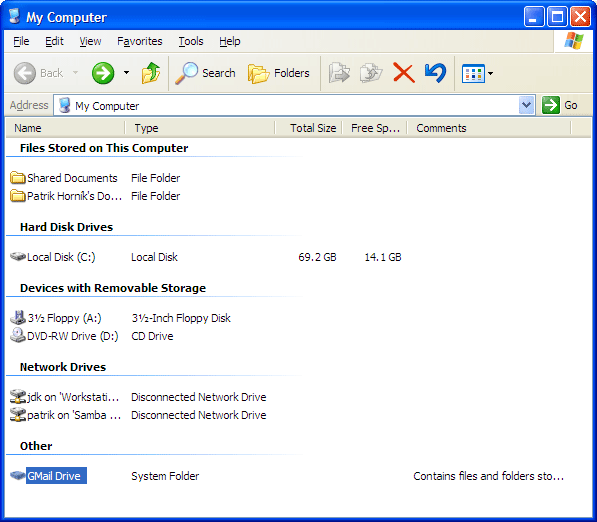This screenshot has width=597, height=522.
Task: Click the green Forward arrow icon
Action: click(x=103, y=73)
